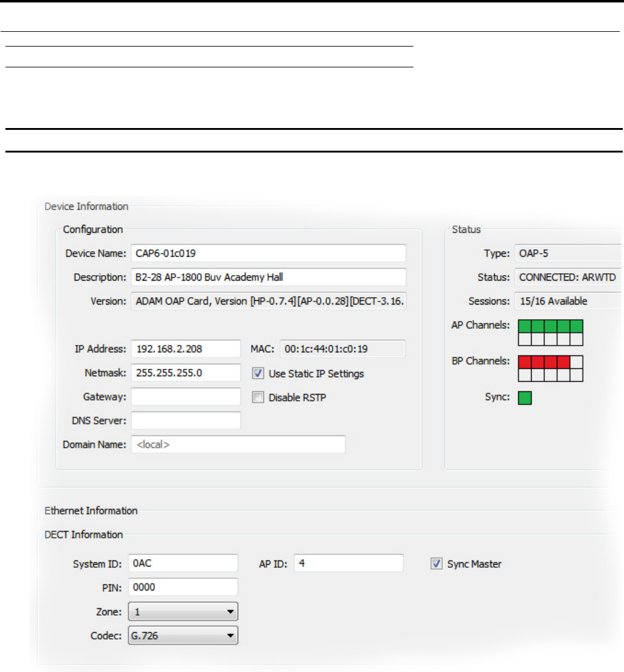Click the Status group label
Screen dimensions: 624x672
[467, 229]
